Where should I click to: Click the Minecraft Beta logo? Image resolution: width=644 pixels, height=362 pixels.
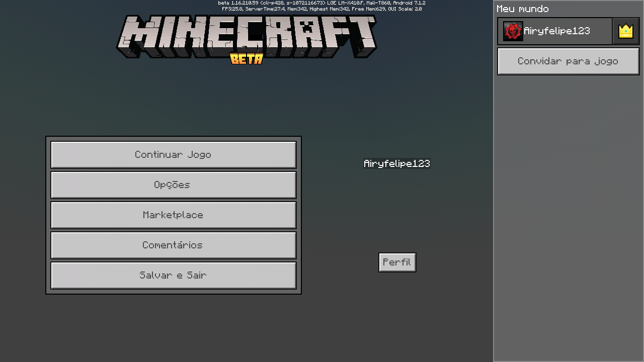(247, 40)
